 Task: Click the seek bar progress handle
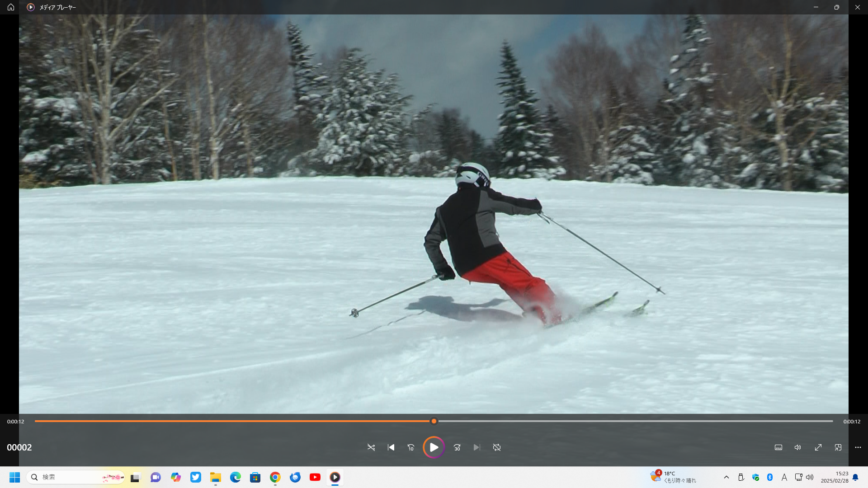coord(434,421)
